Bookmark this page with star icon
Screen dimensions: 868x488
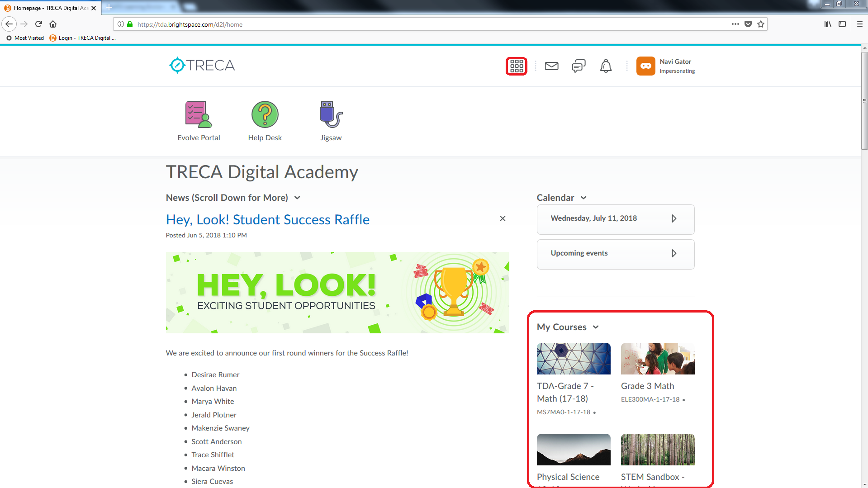pos(761,24)
